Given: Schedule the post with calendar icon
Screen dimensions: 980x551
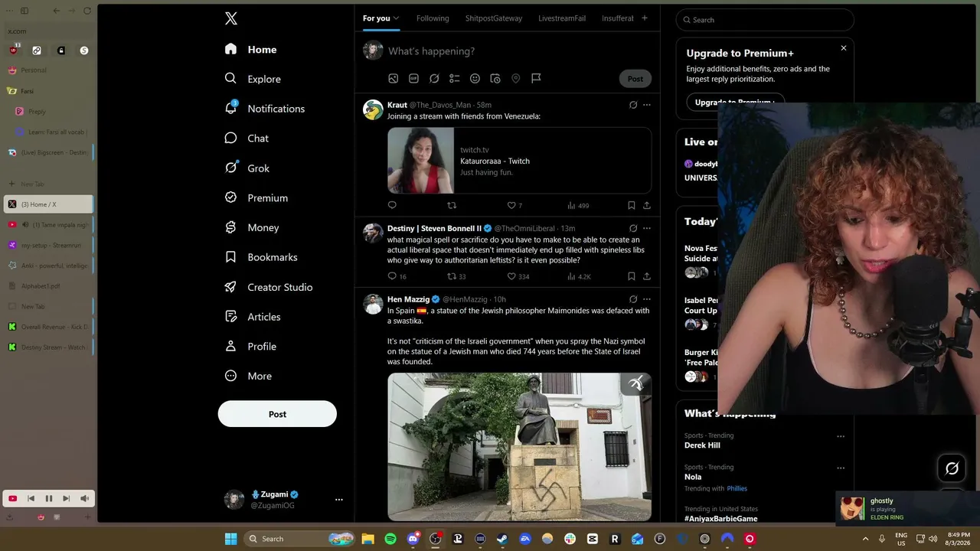Looking at the screenshot, I should [495, 78].
